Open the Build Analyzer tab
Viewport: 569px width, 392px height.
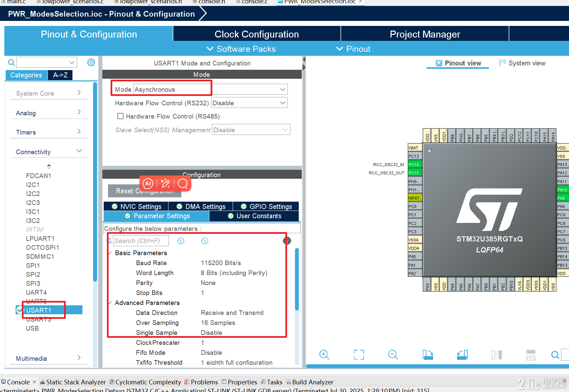[x=310, y=382]
